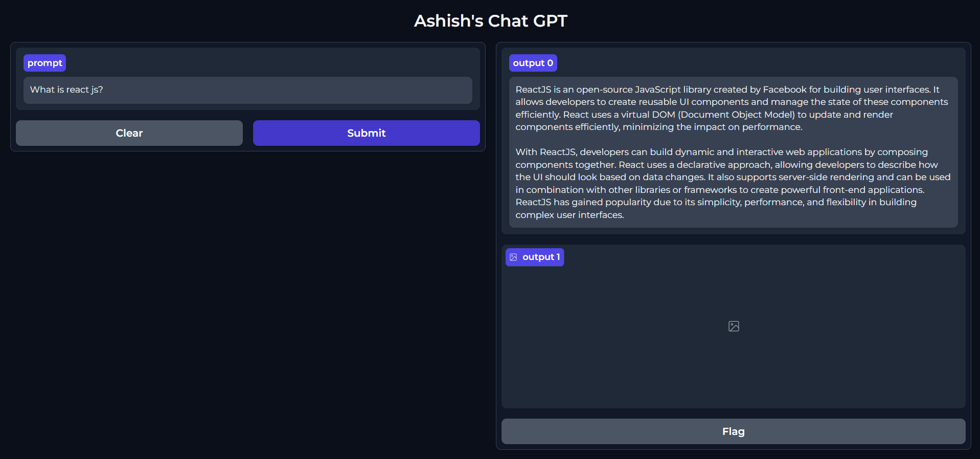Click the "output 1" label text
This screenshot has width=980, height=459.
tap(541, 257)
